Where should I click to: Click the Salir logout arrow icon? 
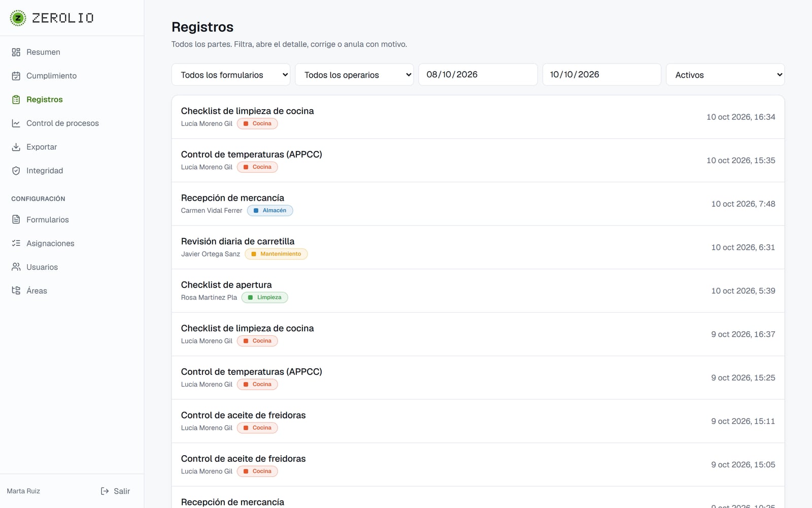tap(105, 491)
